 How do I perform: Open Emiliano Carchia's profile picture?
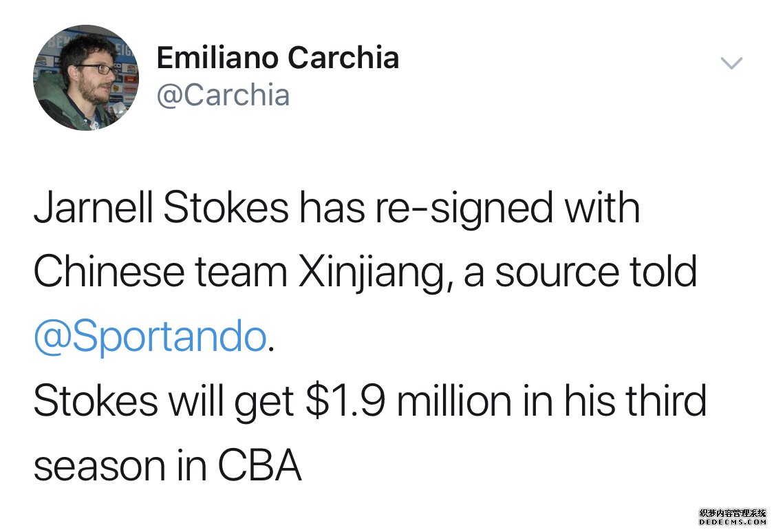(x=86, y=78)
